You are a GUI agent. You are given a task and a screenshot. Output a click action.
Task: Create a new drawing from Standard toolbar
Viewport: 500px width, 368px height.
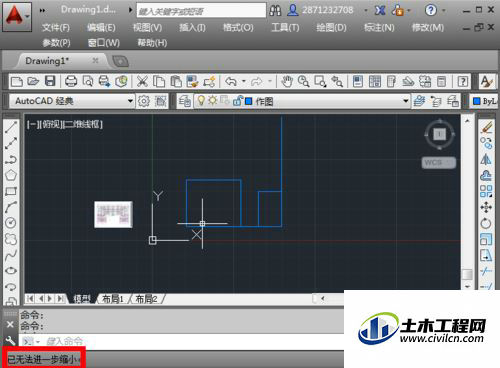tap(17, 81)
